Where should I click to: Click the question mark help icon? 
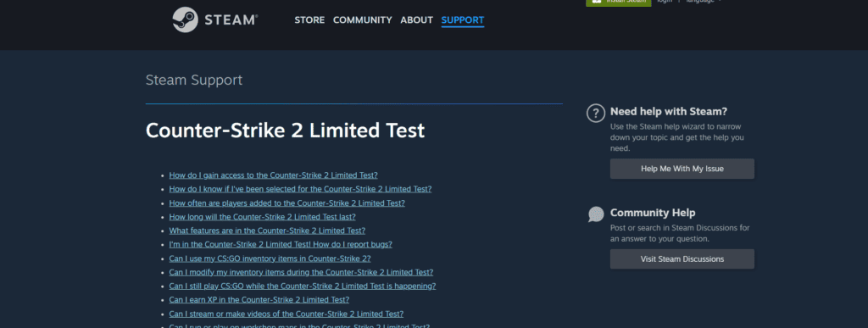click(x=596, y=114)
